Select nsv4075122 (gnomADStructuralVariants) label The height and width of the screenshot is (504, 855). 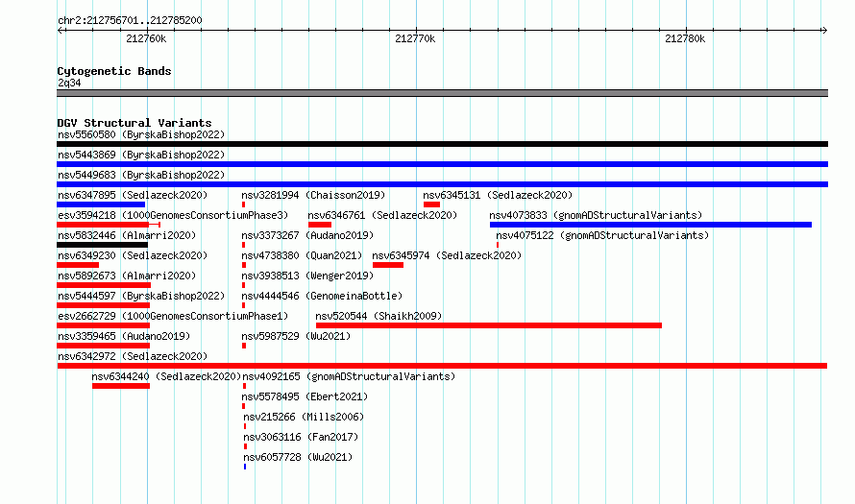602,235
